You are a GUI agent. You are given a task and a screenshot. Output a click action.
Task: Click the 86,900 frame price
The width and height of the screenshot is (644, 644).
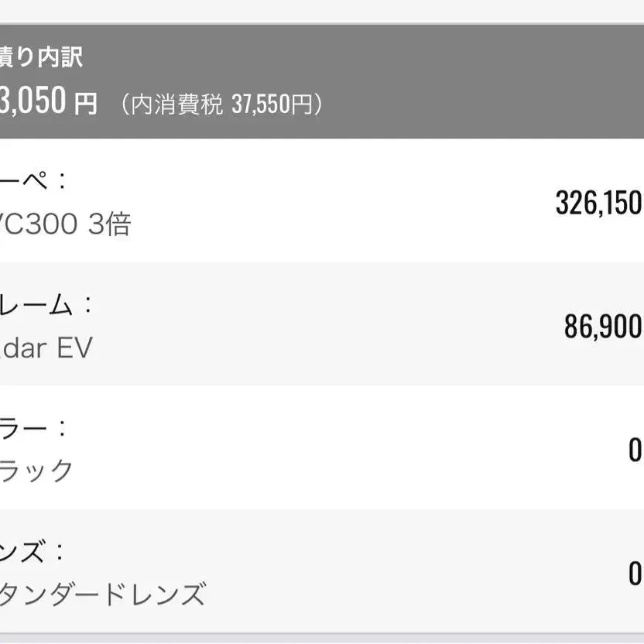click(x=603, y=327)
